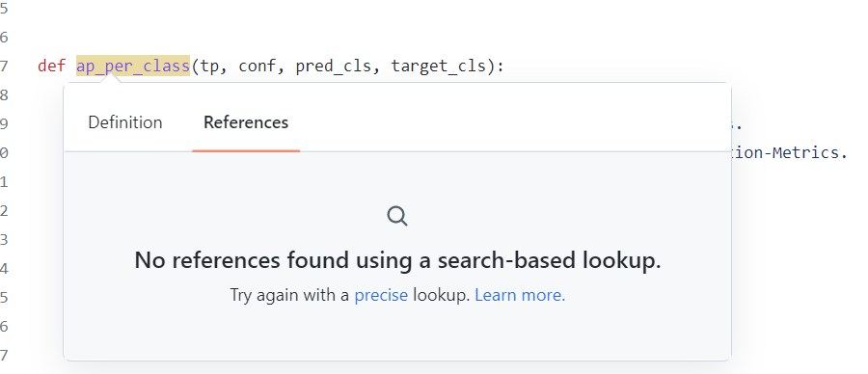Select the target_cls parameter
The width and height of the screenshot is (868, 374).
click(x=439, y=67)
